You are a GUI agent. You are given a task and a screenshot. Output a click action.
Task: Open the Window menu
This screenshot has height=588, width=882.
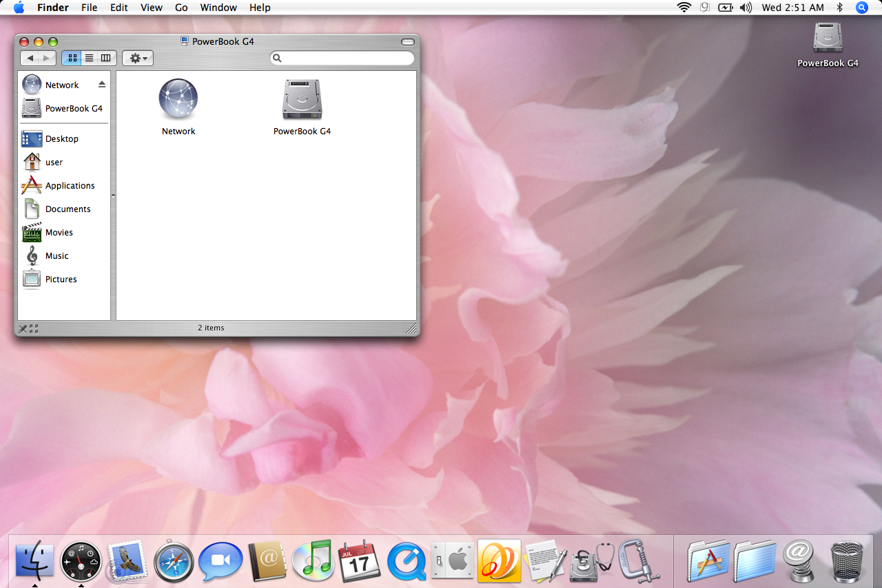[218, 8]
